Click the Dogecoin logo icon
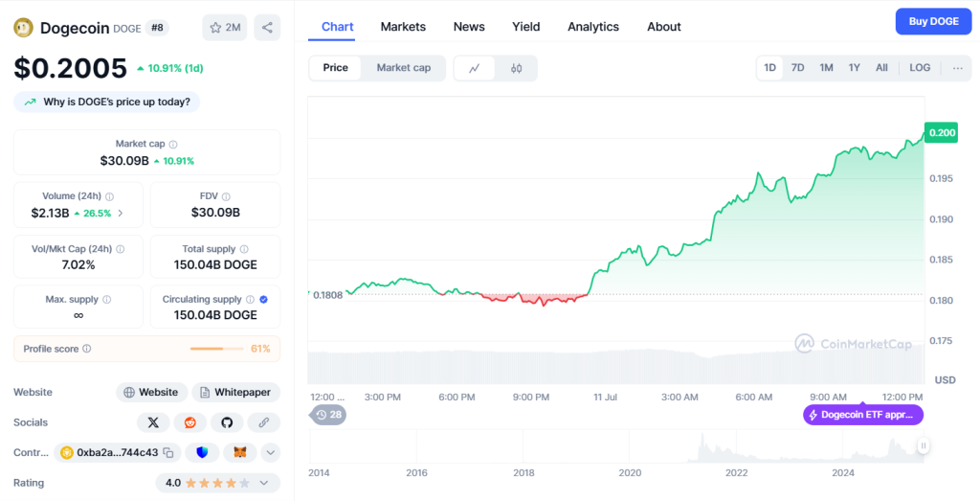The image size is (980, 501). tap(23, 28)
